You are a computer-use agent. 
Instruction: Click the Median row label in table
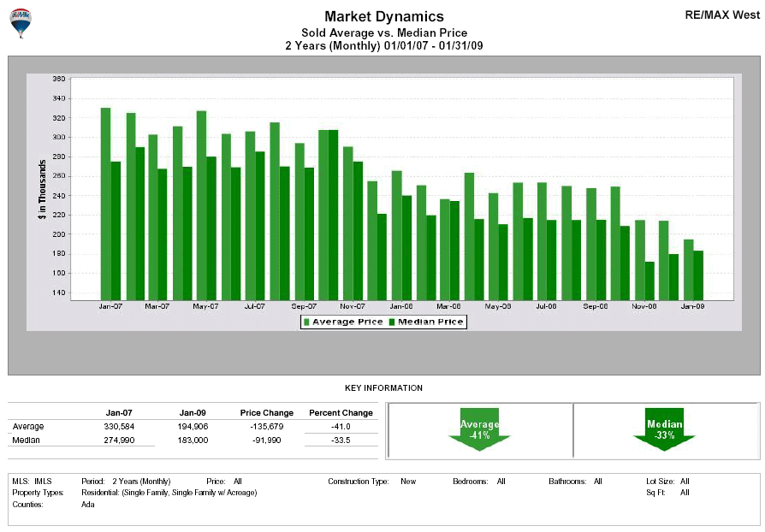pyautogui.click(x=26, y=440)
